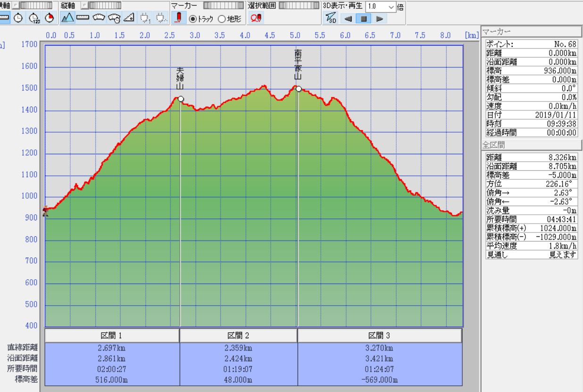
Task: Click the 夫婦山 peak label
Action: [x=179, y=78]
